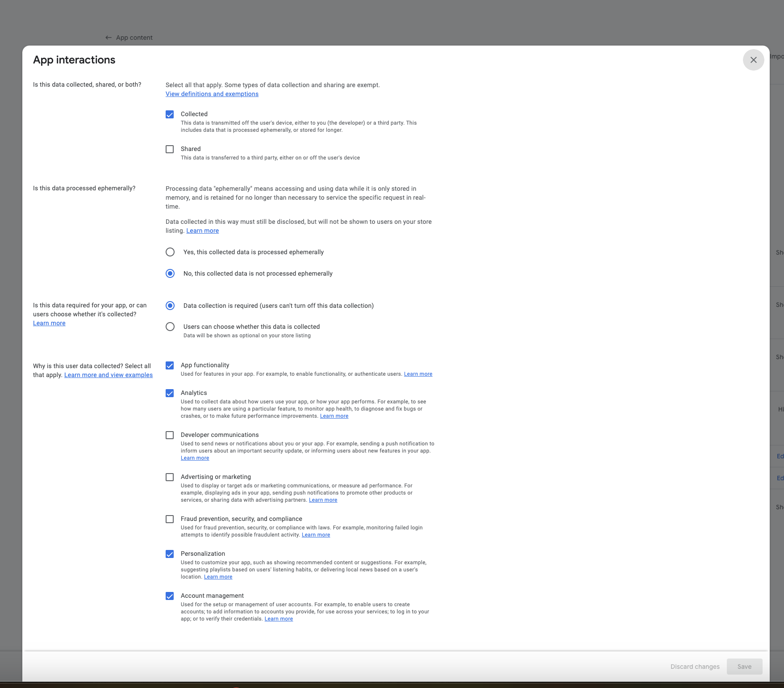Screen dimensions: 784x688
Task: Select 'Yes, processed ephemerally' radio option
Action: point(170,252)
